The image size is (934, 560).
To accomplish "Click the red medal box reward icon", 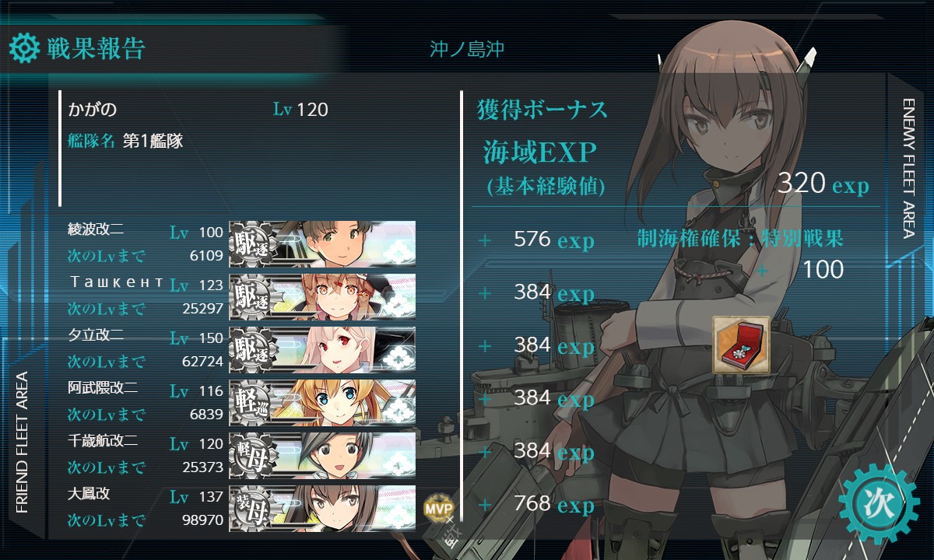I will (x=741, y=343).
